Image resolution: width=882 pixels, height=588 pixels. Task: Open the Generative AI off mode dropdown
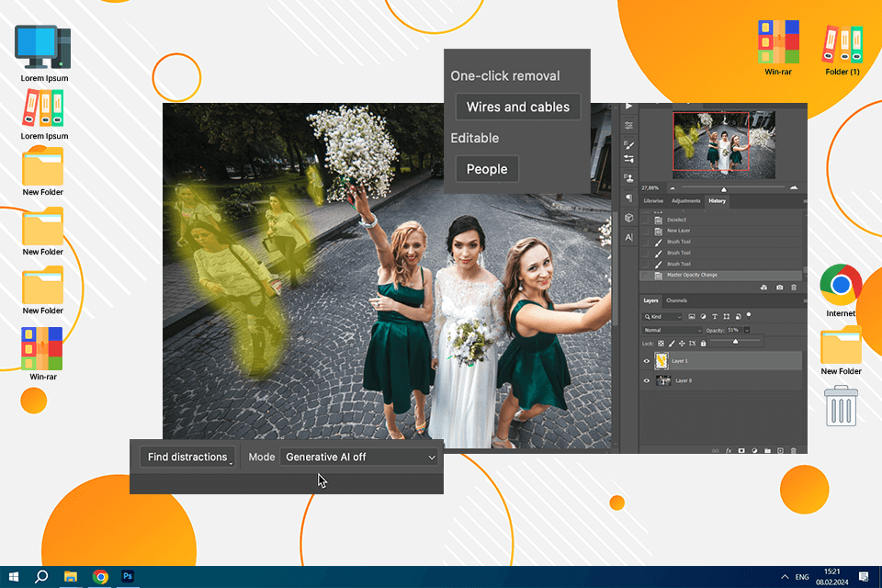[360, 457]
